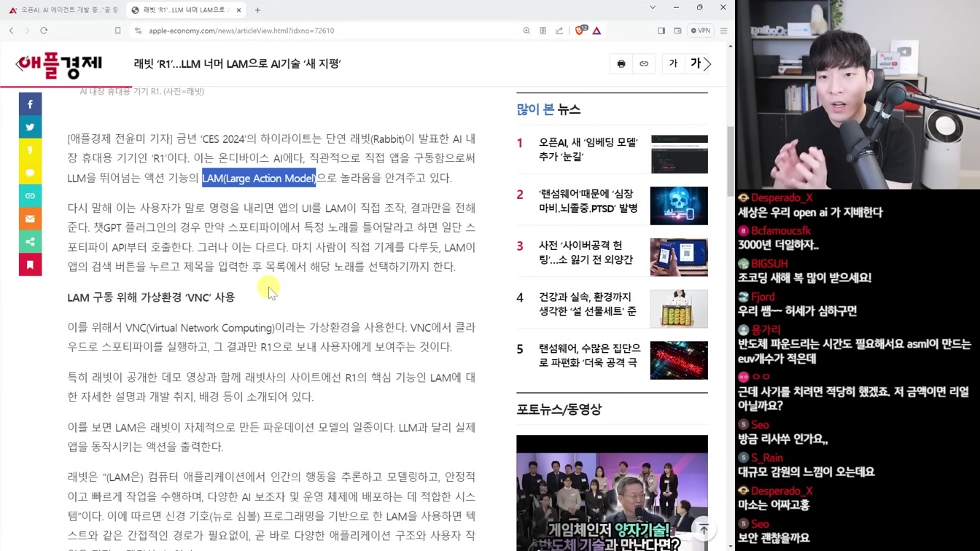Click skull thumbnail of ransomware news

tap(679, 206)
